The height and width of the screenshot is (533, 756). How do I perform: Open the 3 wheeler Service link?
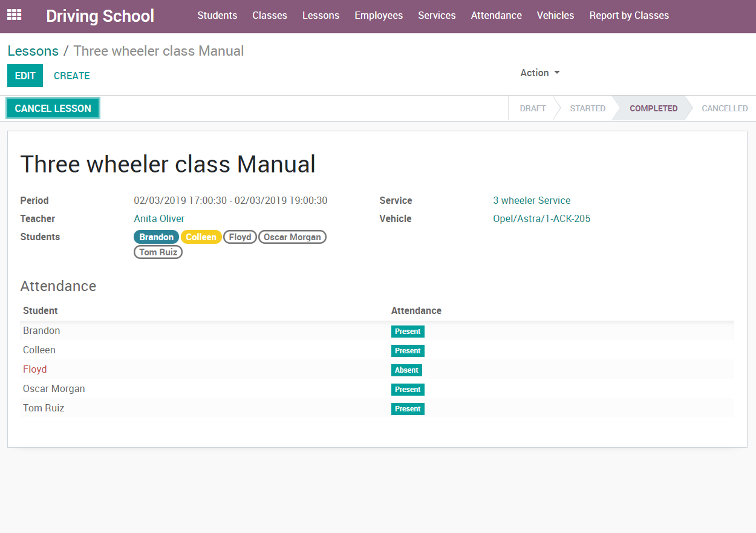point(532,200)
